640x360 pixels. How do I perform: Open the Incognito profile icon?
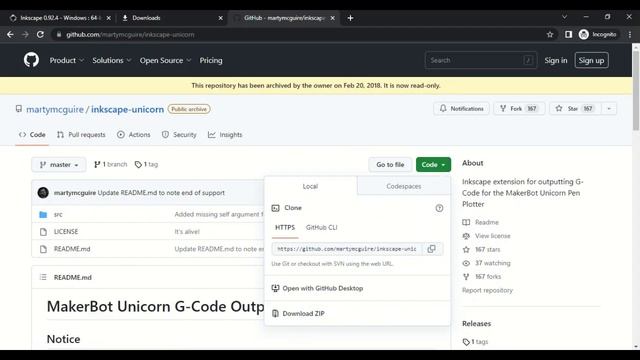pyautogui.click(x=584, y=35)
